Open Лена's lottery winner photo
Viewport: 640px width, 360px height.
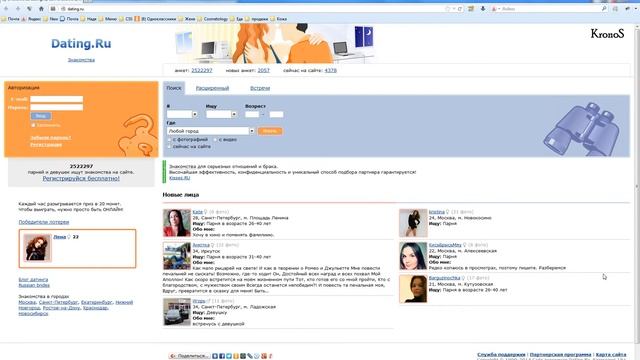pyautogui.click(x=38, y=247)
